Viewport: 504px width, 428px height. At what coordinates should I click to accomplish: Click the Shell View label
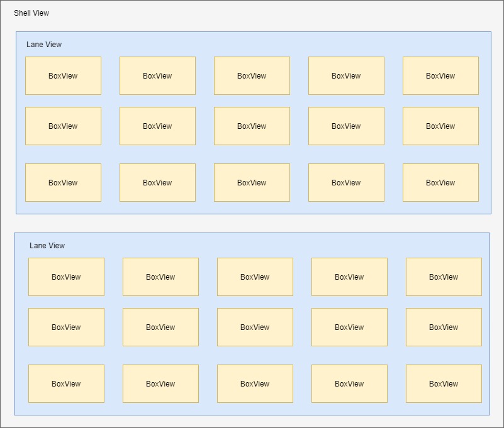31,13
